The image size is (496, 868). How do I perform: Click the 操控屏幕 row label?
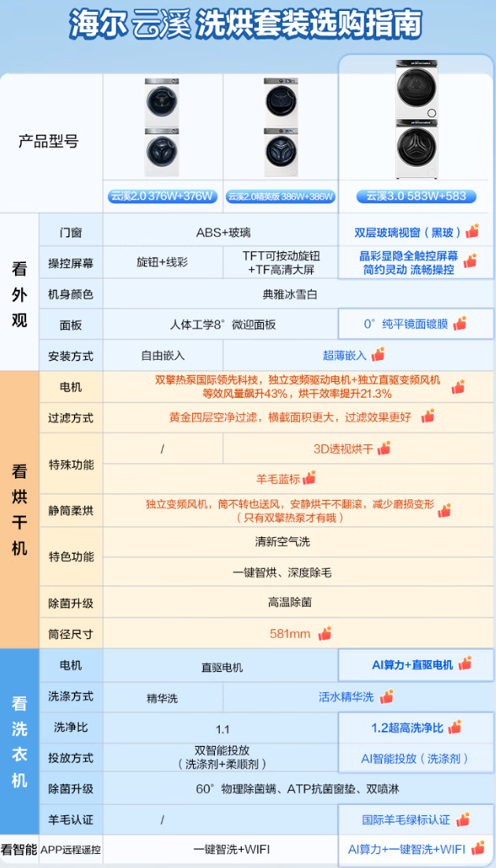coord(70,263)
